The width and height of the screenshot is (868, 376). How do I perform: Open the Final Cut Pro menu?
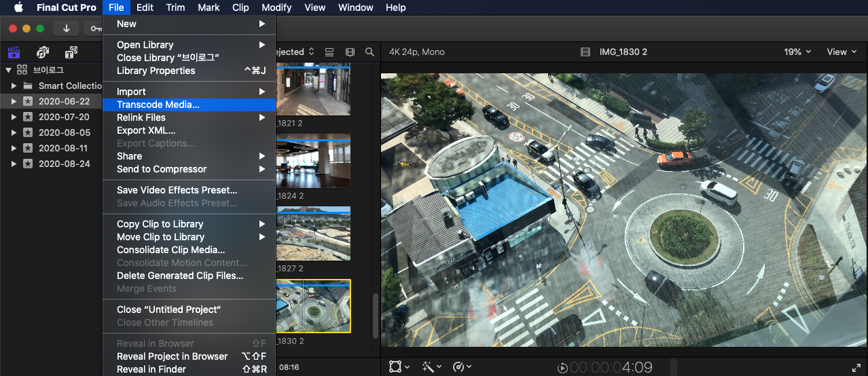(67, 7)
